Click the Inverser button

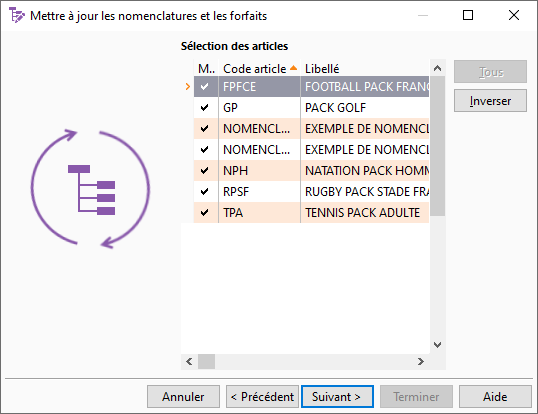click(x=490, y=101)
